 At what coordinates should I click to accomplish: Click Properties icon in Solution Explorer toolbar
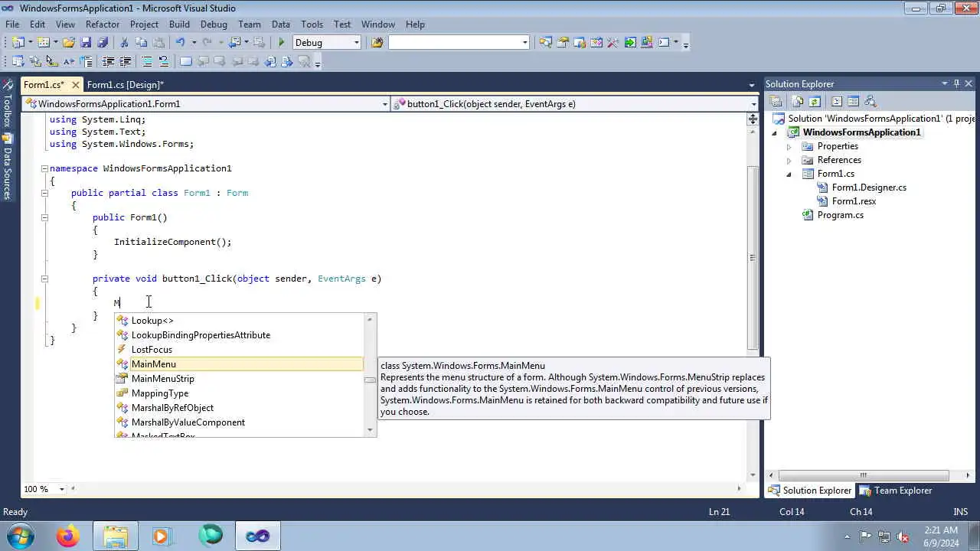[x=776, y=102]
